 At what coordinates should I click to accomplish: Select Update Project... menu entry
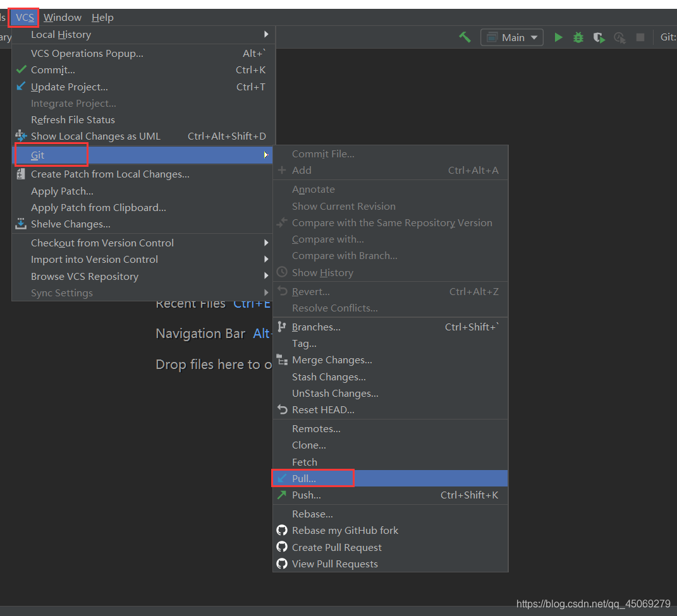[143, 87]
